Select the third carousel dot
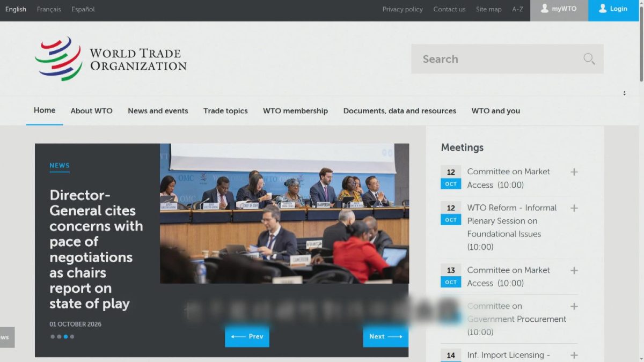Image resolution: width=644 pixels, height=362 pixels. pos(65,337)
